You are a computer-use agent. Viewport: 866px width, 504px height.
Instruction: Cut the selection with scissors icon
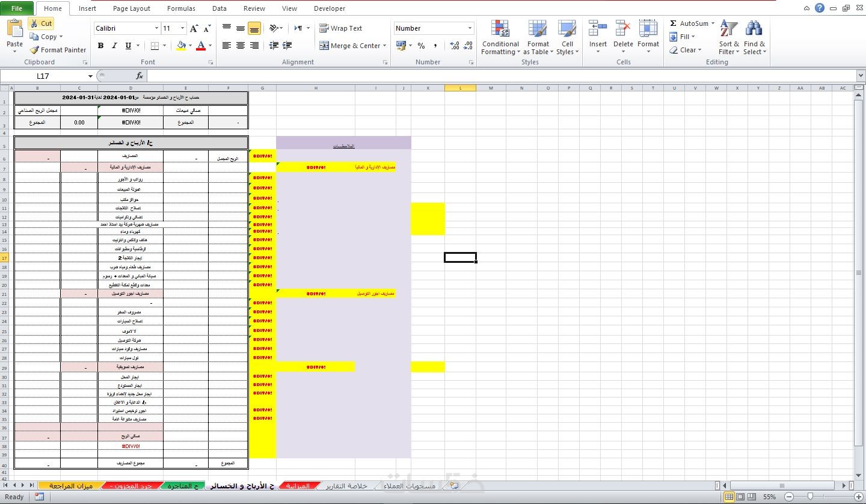[41, 23]
